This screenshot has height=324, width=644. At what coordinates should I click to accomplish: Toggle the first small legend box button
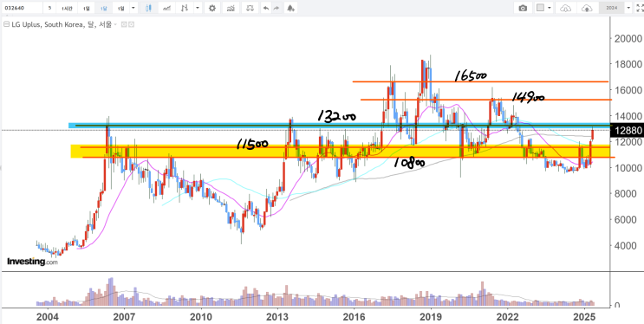coord(125,24)
